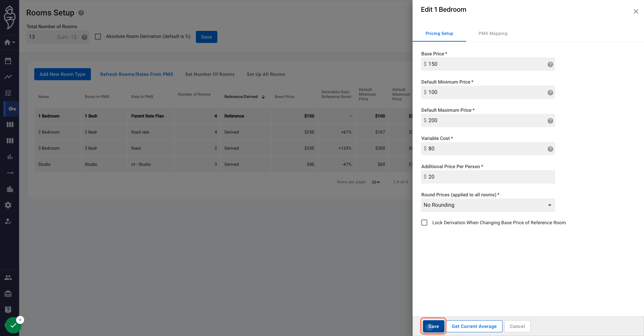Open Rows per page dropdown

tap(376, 182)
